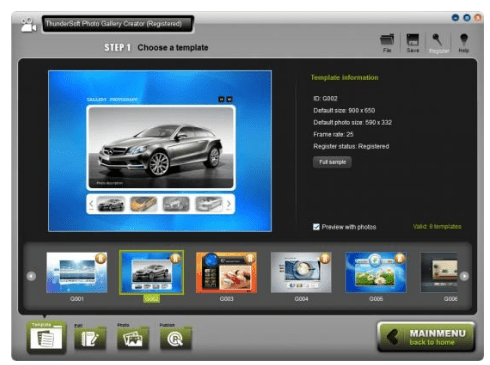Click the highlighted G002 label

click(151, 299)
